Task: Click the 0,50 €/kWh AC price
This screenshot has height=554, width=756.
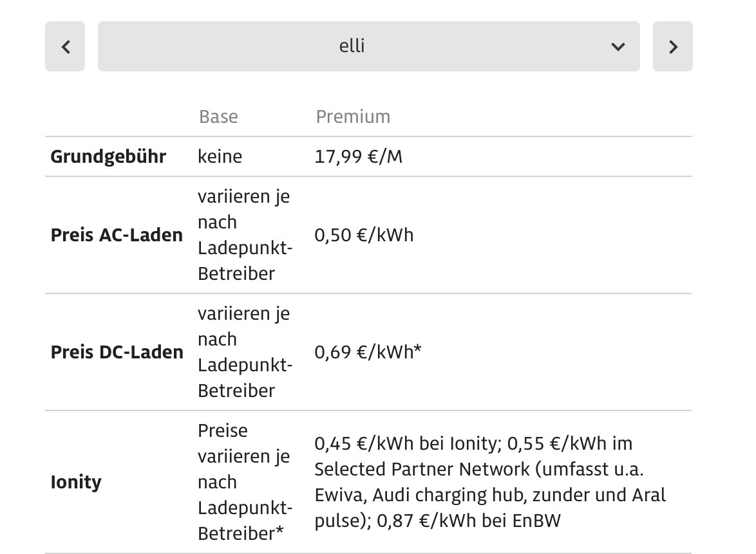Action: [364, 235]
